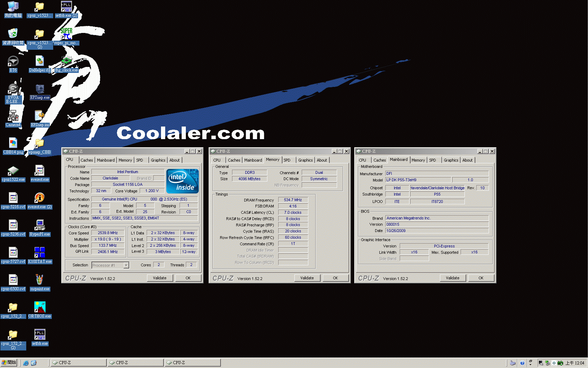588x368 pixels.
Task: Launch cpuz1522.exe desktop icon
Action: coord(13,173)
